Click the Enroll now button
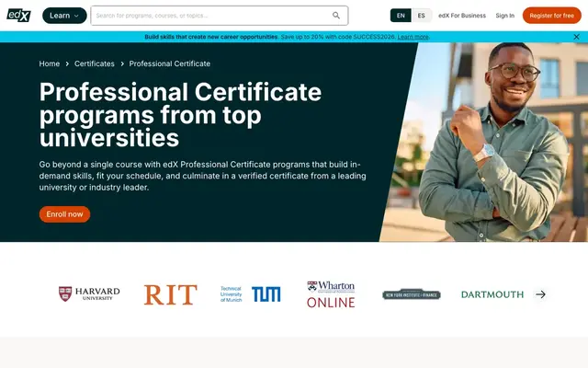This screenshot has width=588, height=368. (64, 214)
